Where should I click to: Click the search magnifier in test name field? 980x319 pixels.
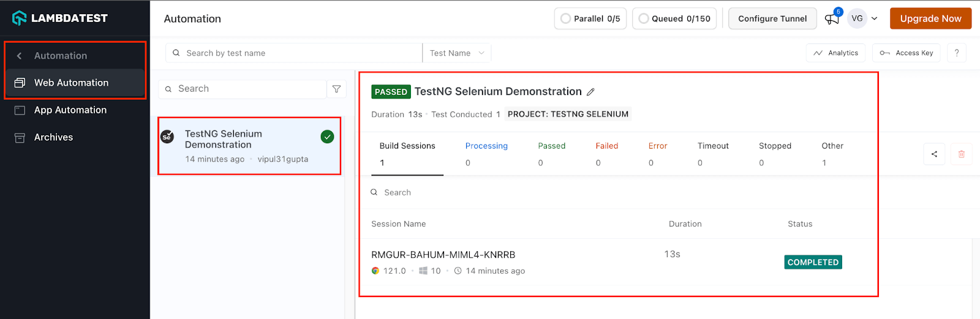pos(176,53)
